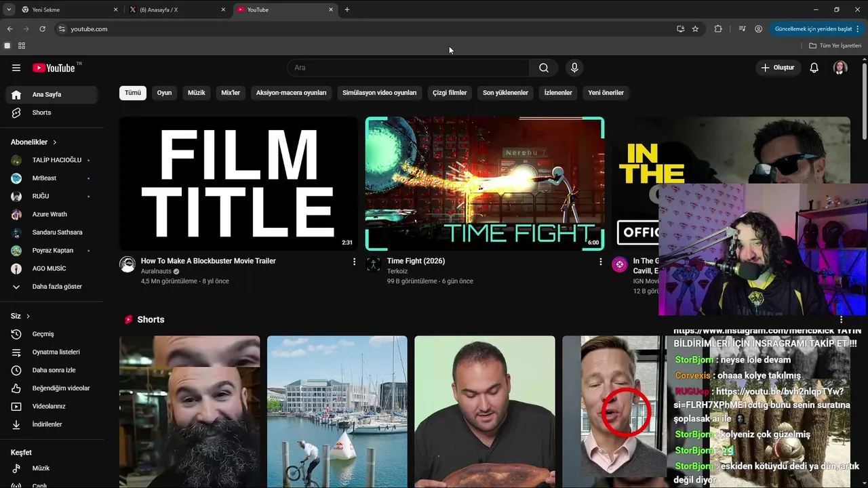Open Tüm Yer İşaretleri bookmarks folder
Viewport: 868px width, 488px height.
(x=835, y=45)
